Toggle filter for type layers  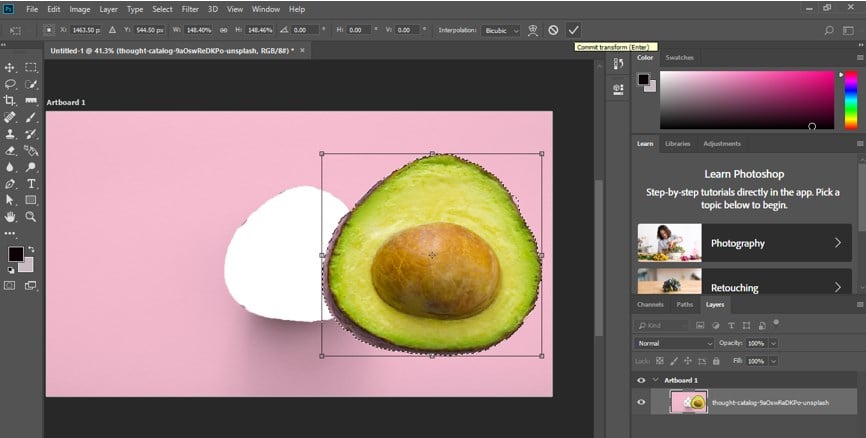[731, 325]
